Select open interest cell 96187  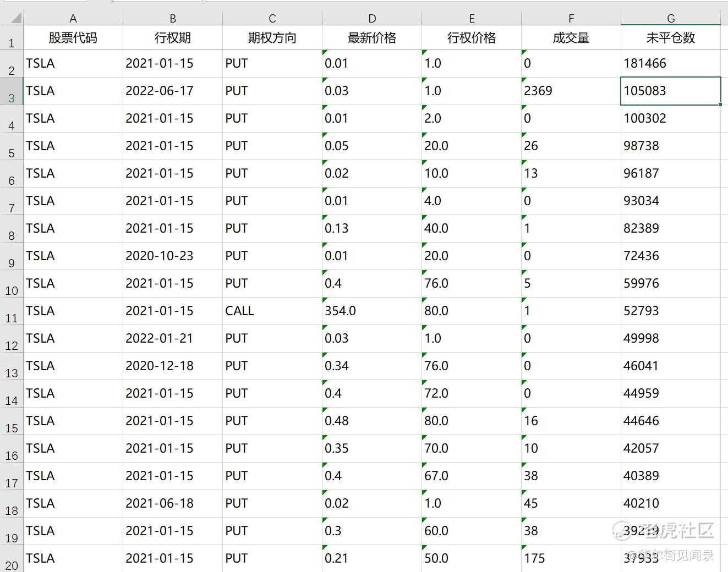click(670, 173)
